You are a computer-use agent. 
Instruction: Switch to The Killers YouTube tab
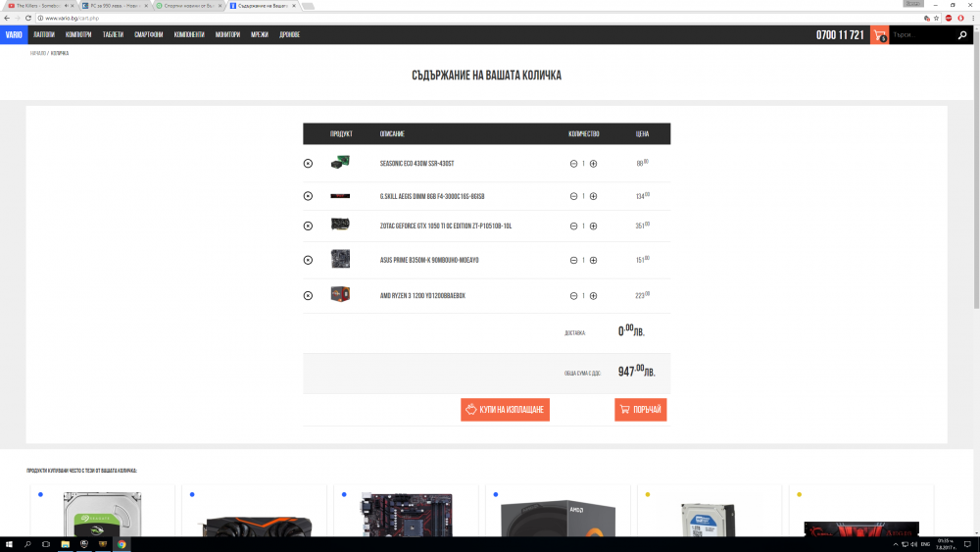point(39,6)
